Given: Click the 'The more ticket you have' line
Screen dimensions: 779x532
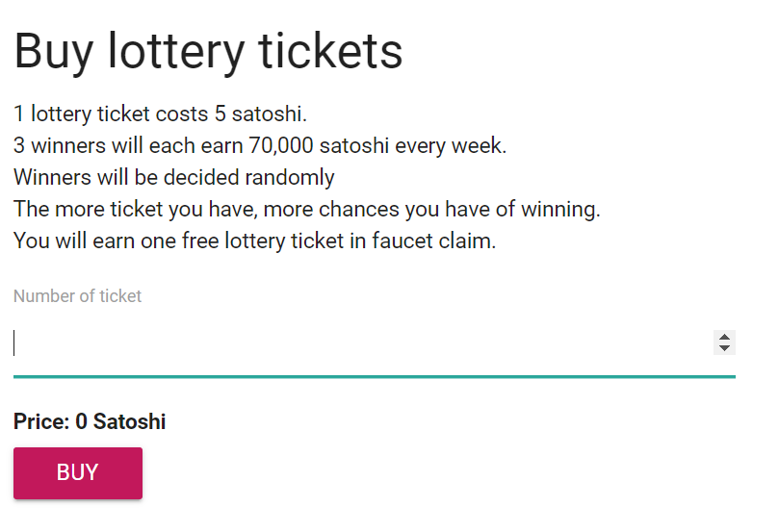Looking at the screenshot, I should 307,209.
